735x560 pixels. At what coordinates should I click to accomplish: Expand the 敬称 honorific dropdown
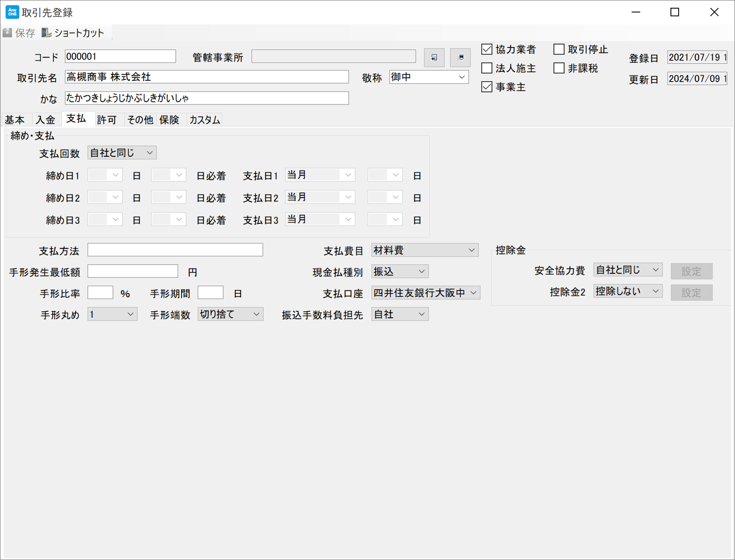click(429, 77)
